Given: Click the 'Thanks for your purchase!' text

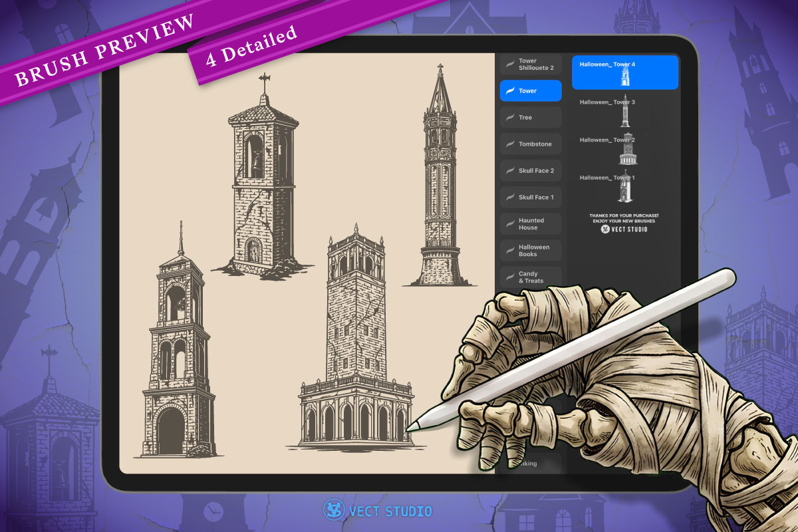Looking at the screenshot, I should pyautogui.click(x=624, y=216).
